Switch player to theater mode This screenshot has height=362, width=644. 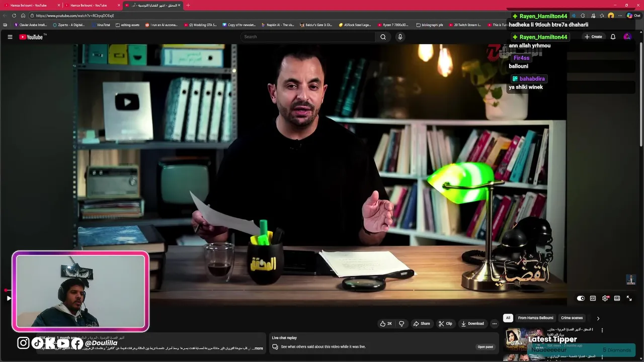[x=617, y=298]
